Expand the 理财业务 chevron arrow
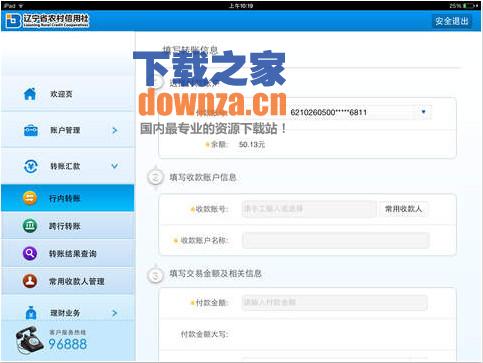 pyautogui.click(x=115, y=313)
